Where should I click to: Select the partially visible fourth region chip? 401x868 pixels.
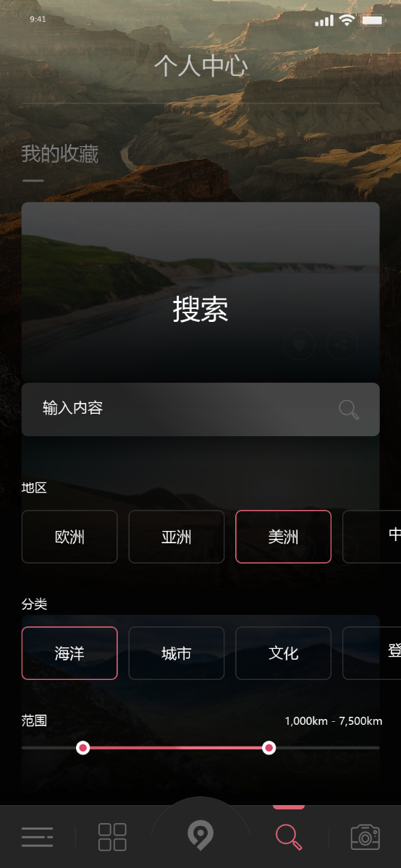tap(372, 537)
